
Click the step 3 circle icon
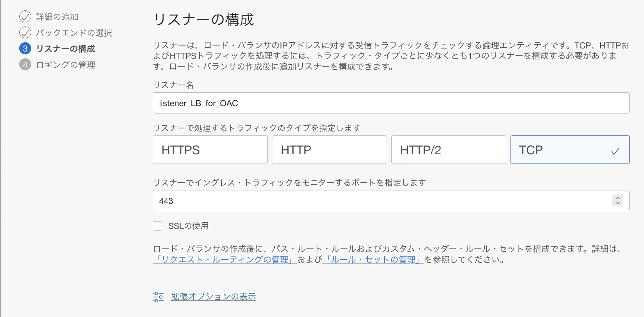(x=25, y=48)
